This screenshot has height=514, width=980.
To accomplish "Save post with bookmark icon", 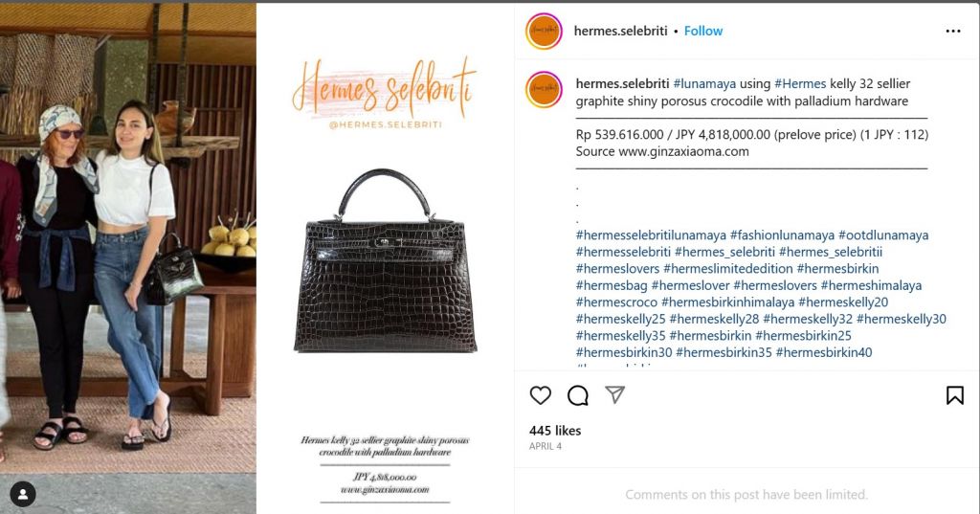I will tap(955, 395).
